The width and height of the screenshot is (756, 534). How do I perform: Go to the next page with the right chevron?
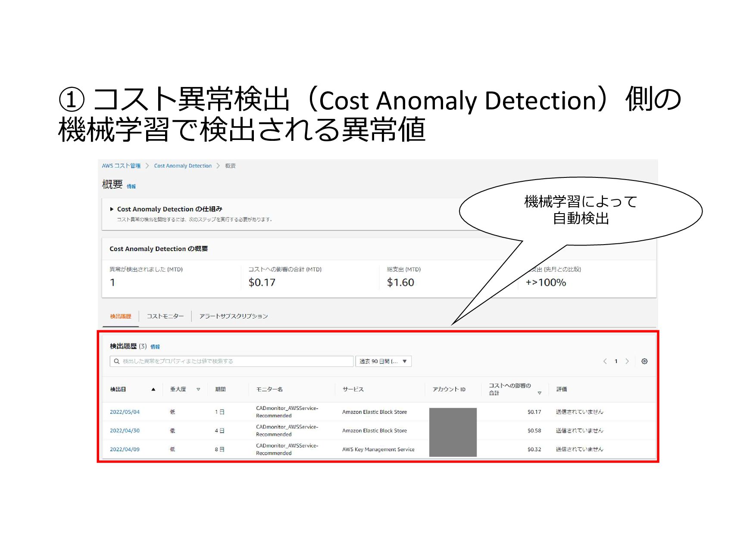tap(627, 361)
